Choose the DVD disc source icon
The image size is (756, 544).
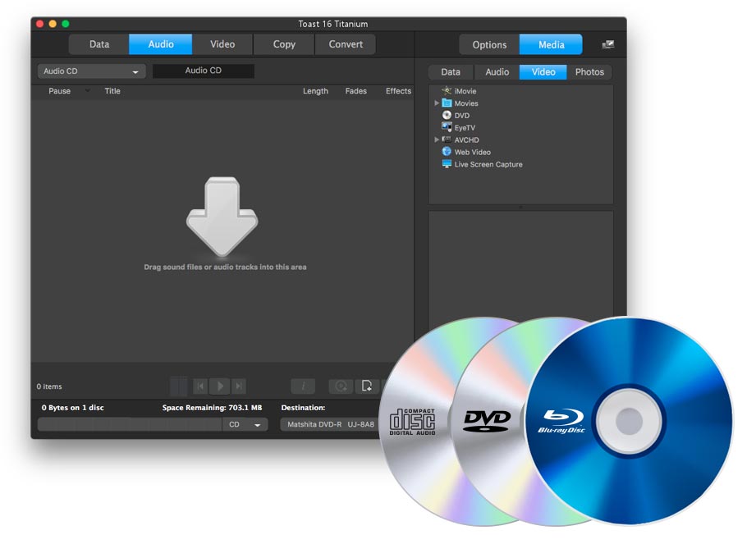coord(447,115)
